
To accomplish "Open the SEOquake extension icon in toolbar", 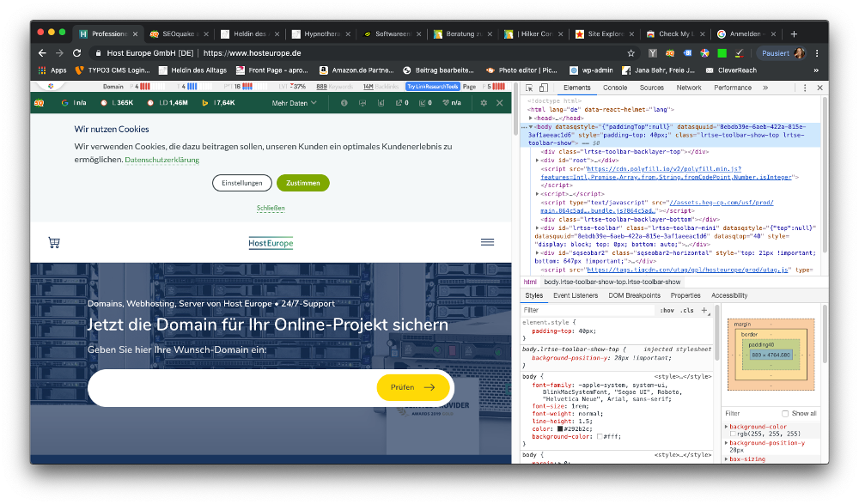I will 670,53.
